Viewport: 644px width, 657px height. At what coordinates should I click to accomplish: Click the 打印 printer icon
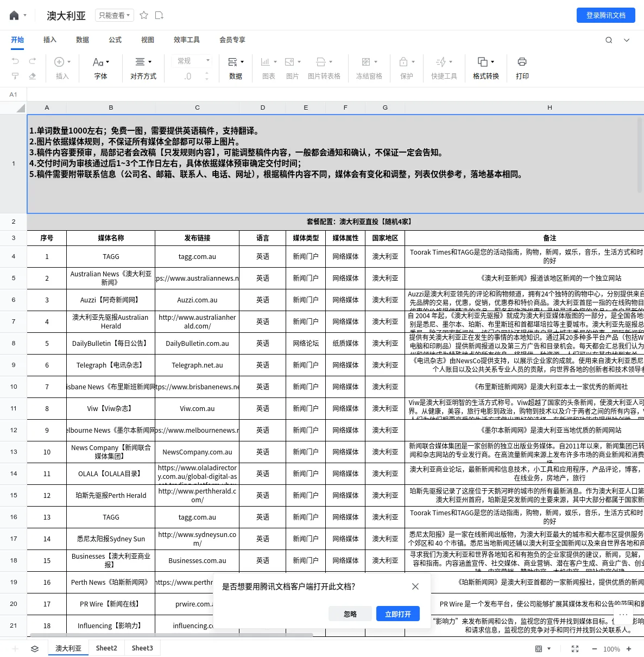522,62
